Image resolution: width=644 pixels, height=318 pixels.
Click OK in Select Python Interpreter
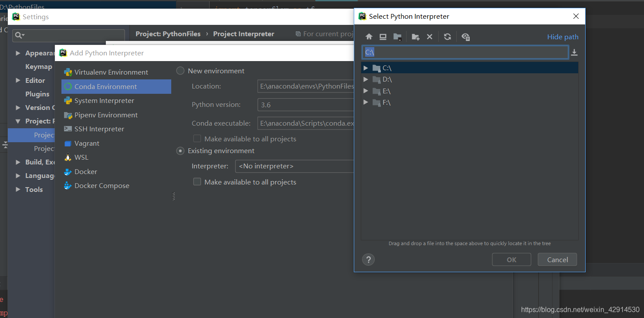pos(512,260)
